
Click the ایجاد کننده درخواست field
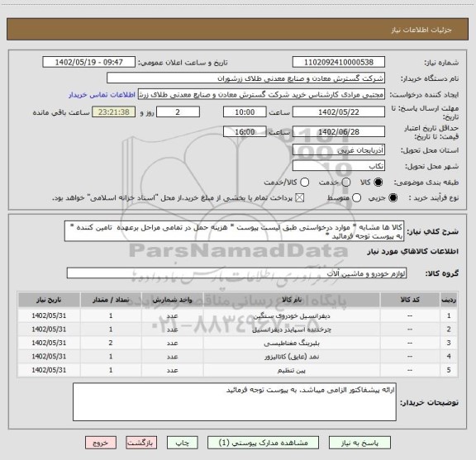coord(261,94)
